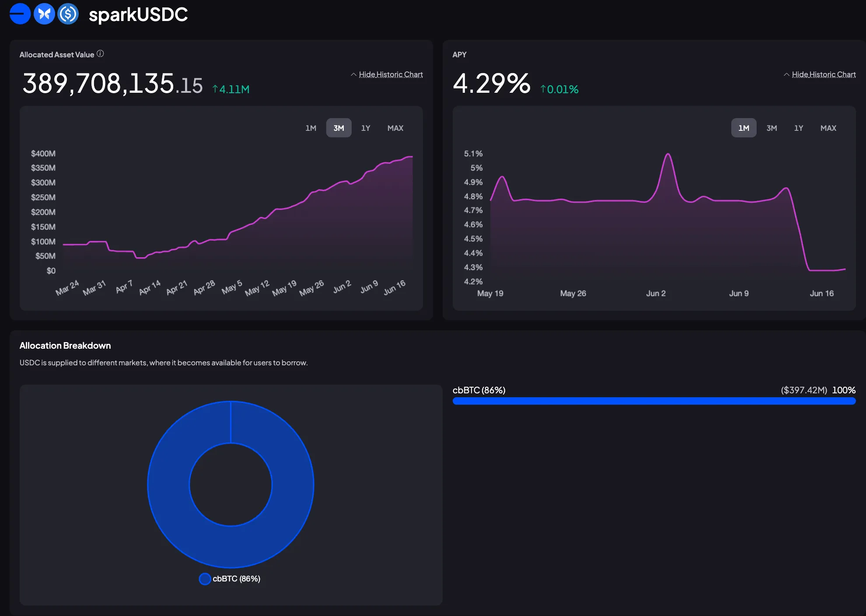Viewport: 866px width, 616px height.
Task: Click the 389,708,135.15 asset value
Action: point(113,84)
